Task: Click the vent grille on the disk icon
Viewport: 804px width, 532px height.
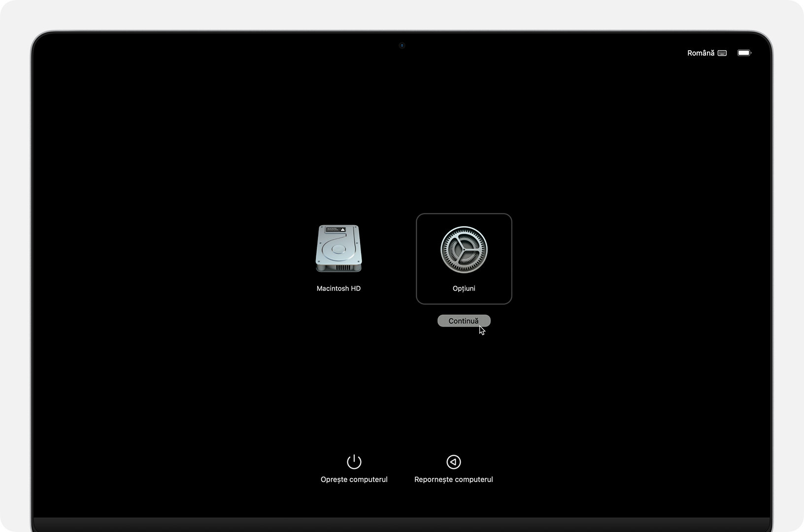Action: pyautogui.click(x=342, y=268)
